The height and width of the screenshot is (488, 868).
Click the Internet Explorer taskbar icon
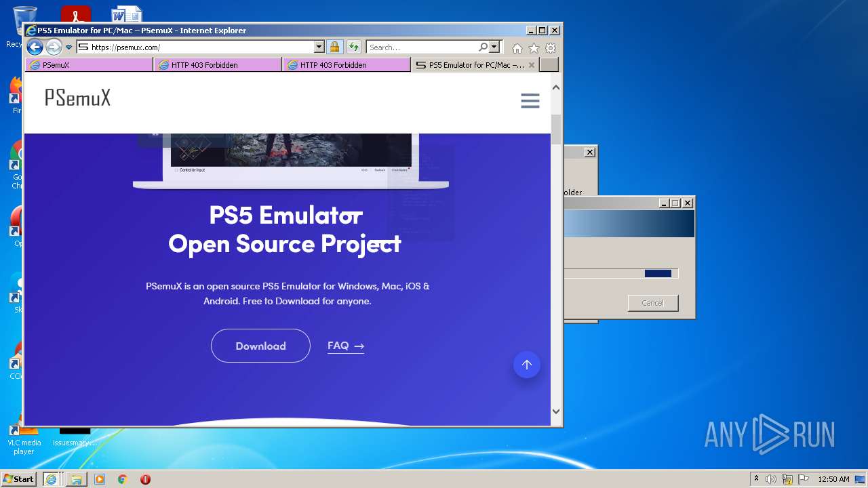tap(51, 479)
